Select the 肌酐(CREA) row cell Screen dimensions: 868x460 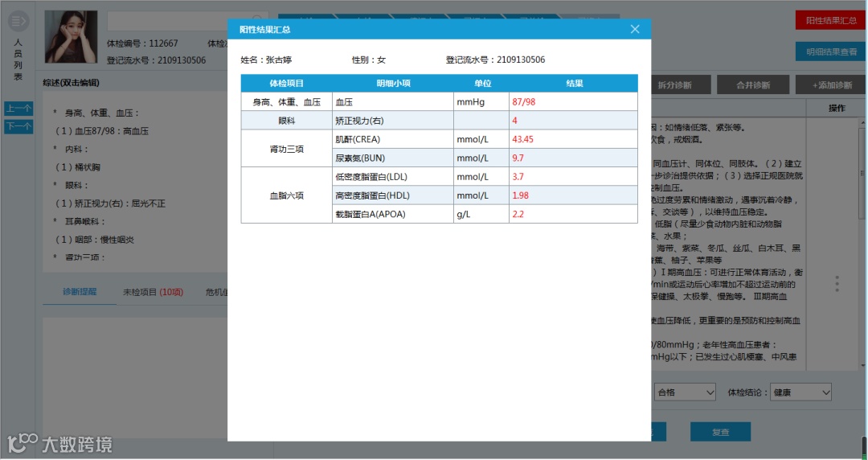click(393, 140)
